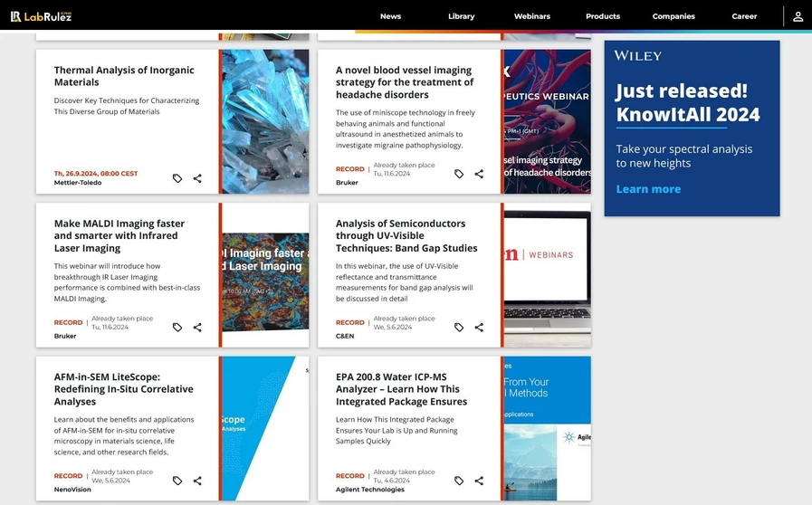
Task: Click RECORD label on MALDI Imaging webinar
Action: pos(69,322)
